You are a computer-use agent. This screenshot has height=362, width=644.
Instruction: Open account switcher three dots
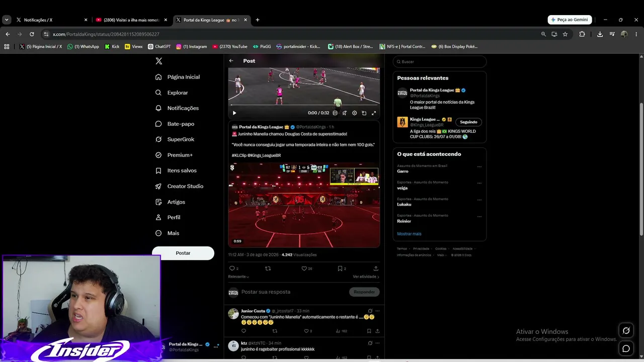click(216, 346)
